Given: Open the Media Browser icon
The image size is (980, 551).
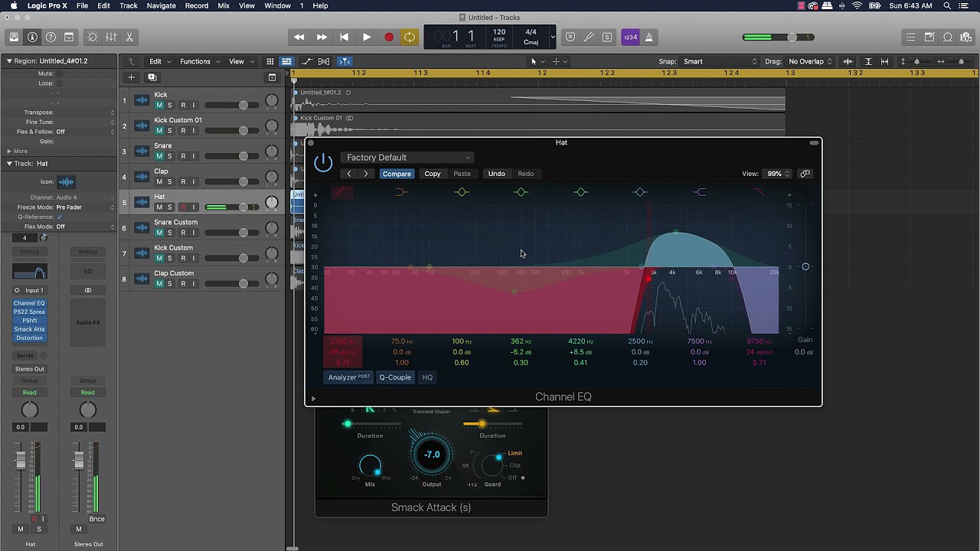Looking at the screenshot, I should pos(965,37).
